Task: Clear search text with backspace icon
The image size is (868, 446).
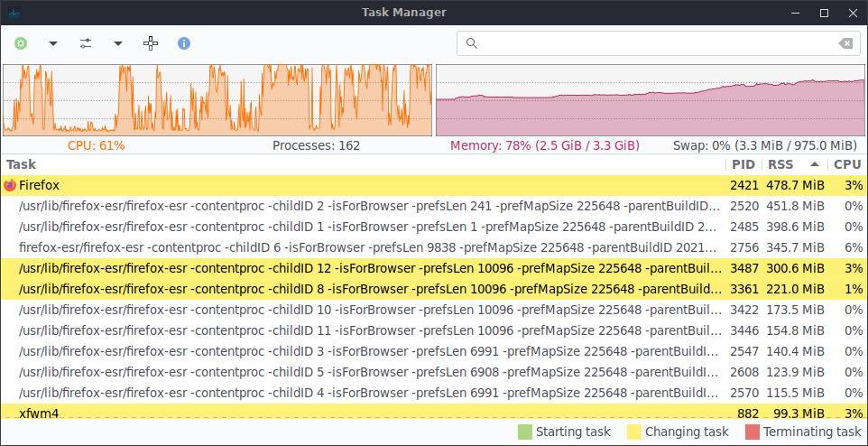Action: (x=845, y=43)
